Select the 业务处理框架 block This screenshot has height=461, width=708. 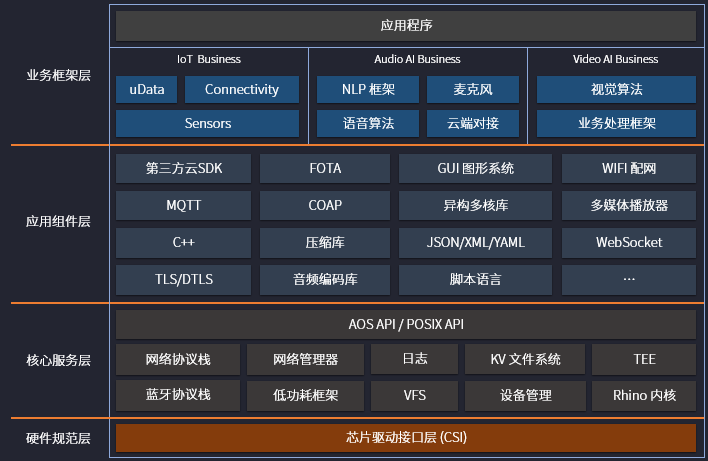(x=616, y=124)
